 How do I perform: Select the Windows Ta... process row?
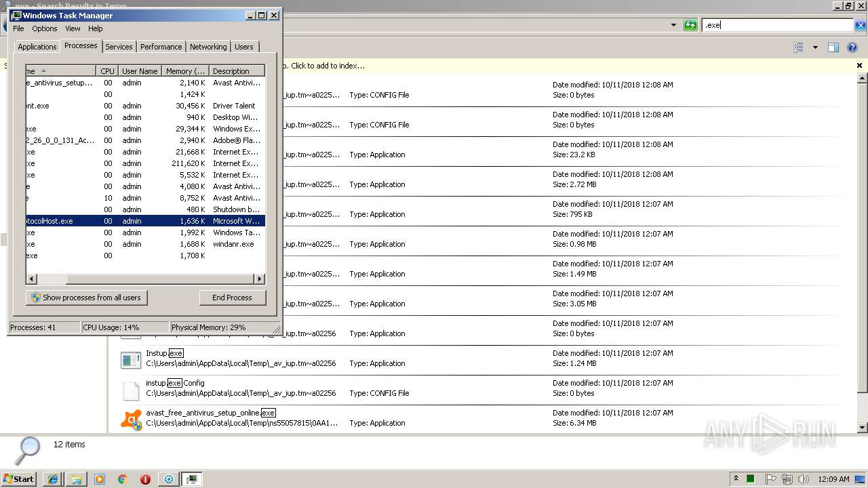click(145, 232)
